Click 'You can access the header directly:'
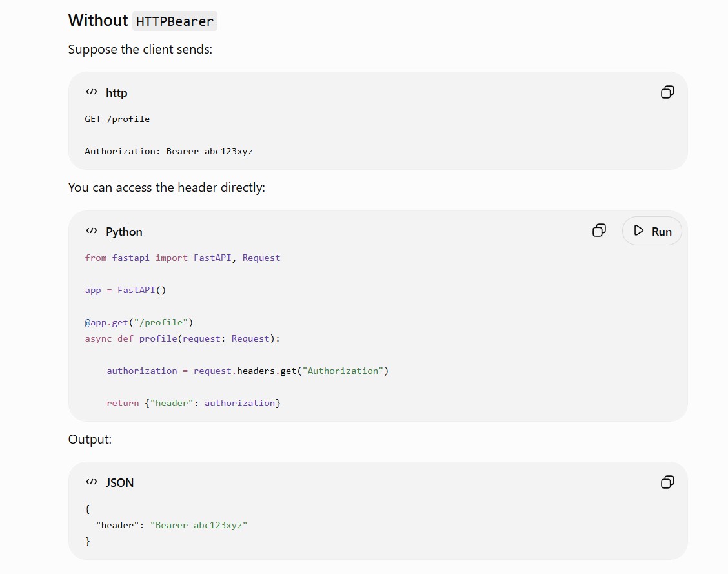Viewport: 728px width, 574px height. coord(167,188)
